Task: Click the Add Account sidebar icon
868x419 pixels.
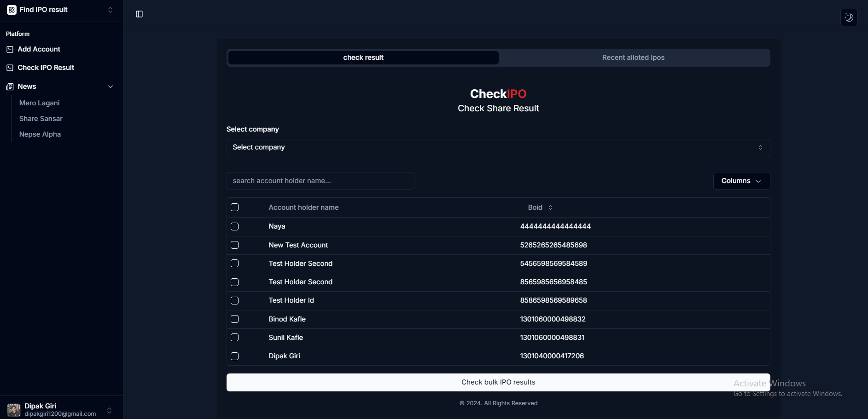Action: tap(10, 49)
